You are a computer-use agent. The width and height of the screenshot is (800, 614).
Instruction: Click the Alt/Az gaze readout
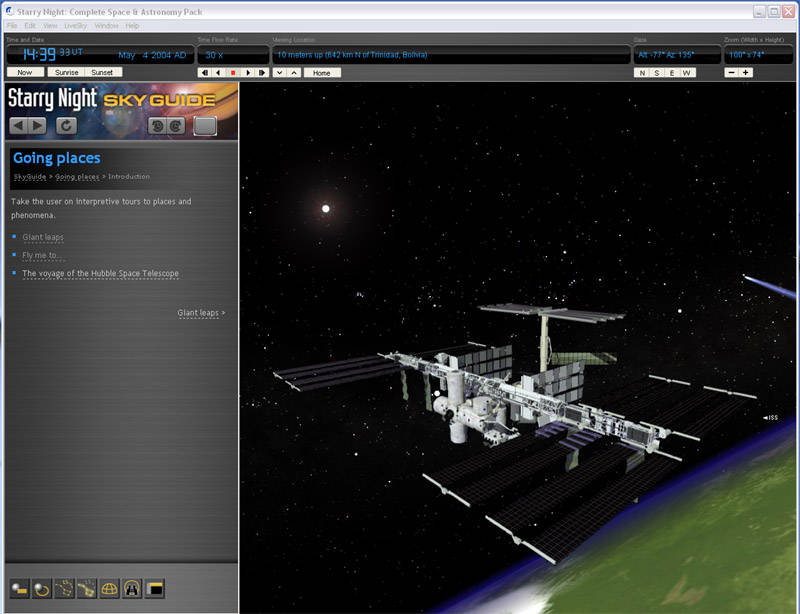[677, 55]
